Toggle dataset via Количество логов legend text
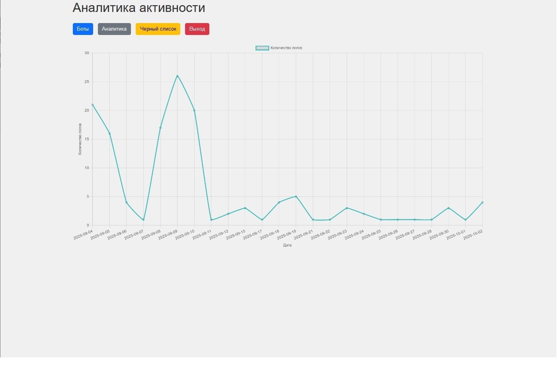Viewport: 558px width, 392px height. [x=286, y=48]
